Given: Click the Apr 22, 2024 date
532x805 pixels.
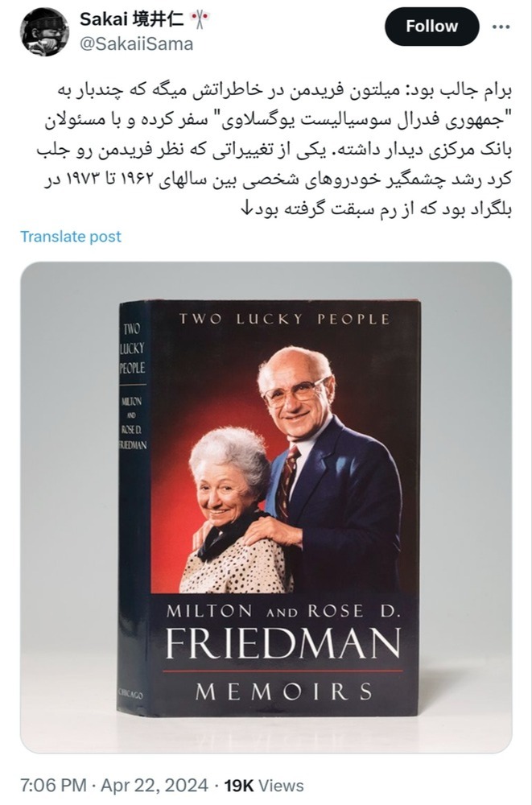Looking at the screenshot, I should point(154,786).
